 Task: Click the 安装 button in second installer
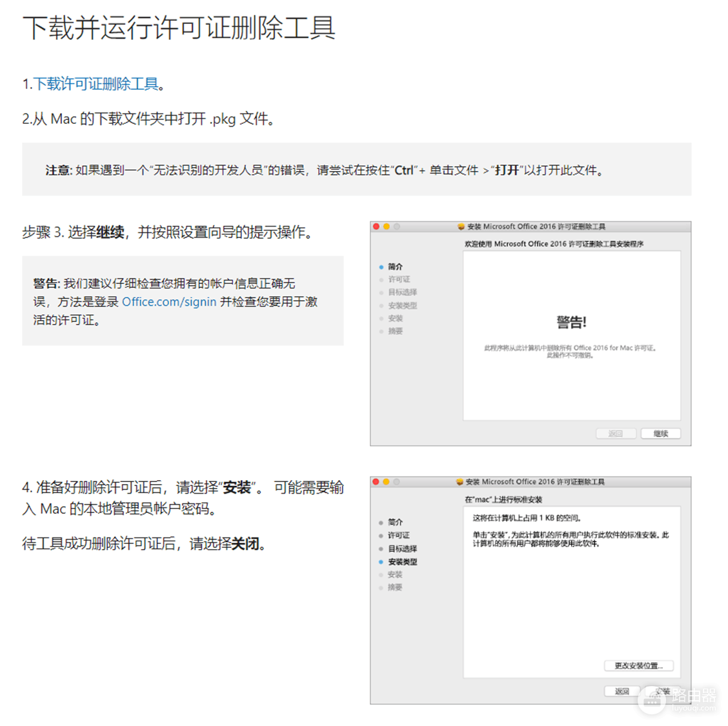(x=663, y=691)
